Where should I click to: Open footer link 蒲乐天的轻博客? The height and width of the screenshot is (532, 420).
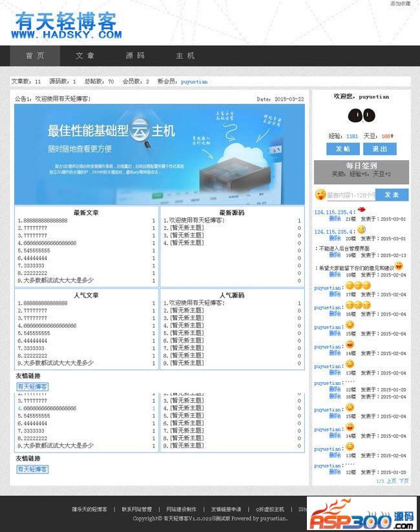click(x=90, y=509)
